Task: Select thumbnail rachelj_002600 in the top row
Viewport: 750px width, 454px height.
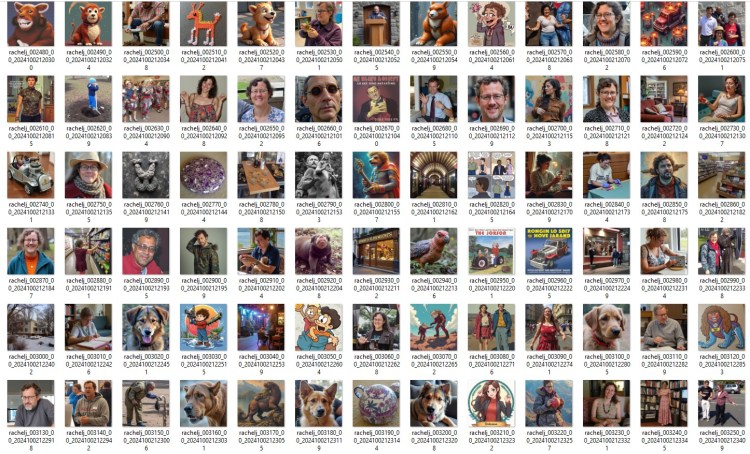Action: pos(722,24)
